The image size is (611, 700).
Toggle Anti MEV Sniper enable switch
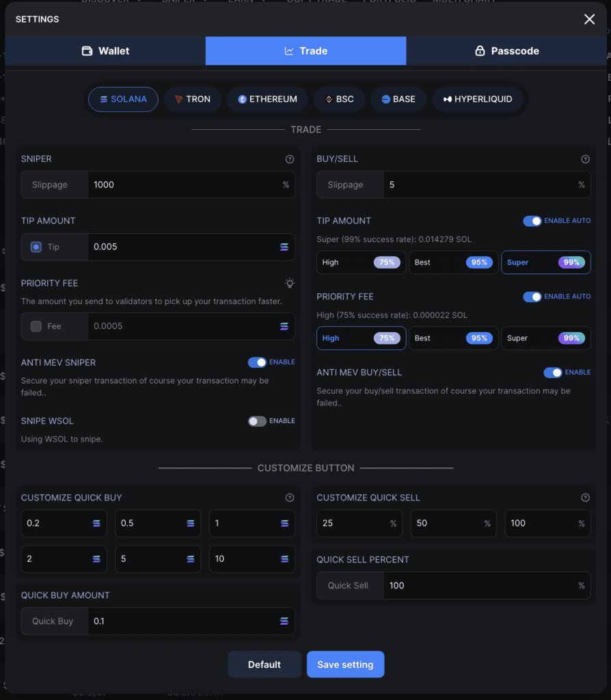(257, 362)
